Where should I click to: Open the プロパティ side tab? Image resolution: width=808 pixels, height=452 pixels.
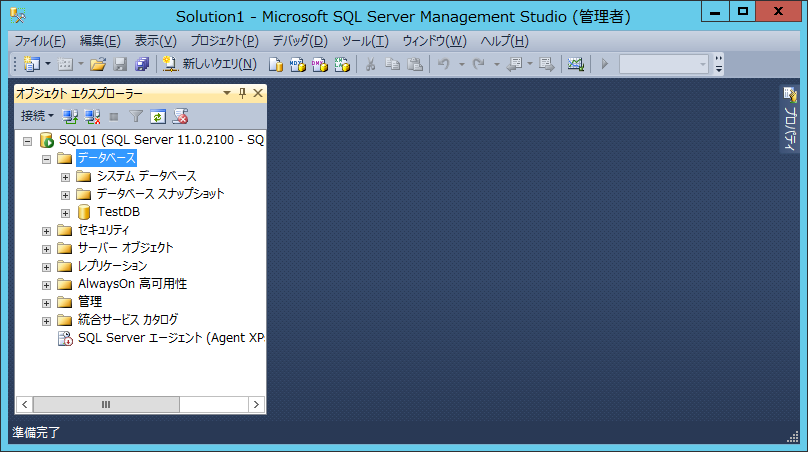[x=788, y=120]
